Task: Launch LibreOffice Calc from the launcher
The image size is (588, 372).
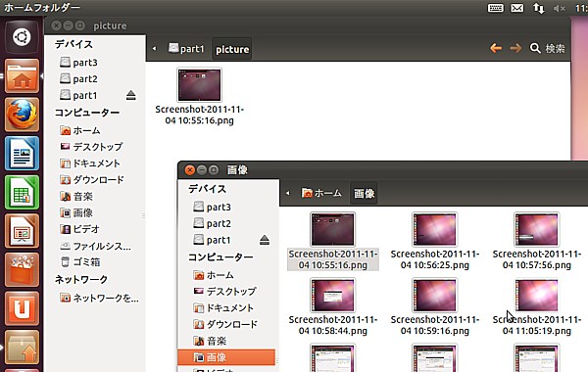Action: 22,192
